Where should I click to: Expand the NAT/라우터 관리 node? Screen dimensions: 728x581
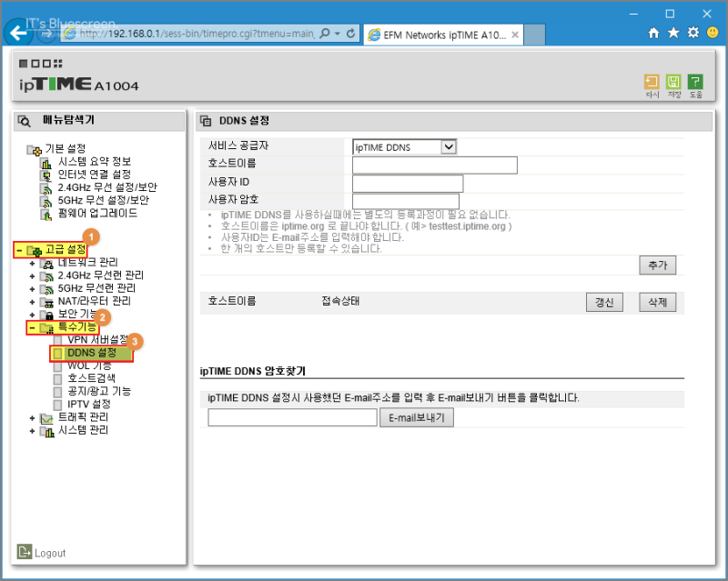click(x=32, y=302)
